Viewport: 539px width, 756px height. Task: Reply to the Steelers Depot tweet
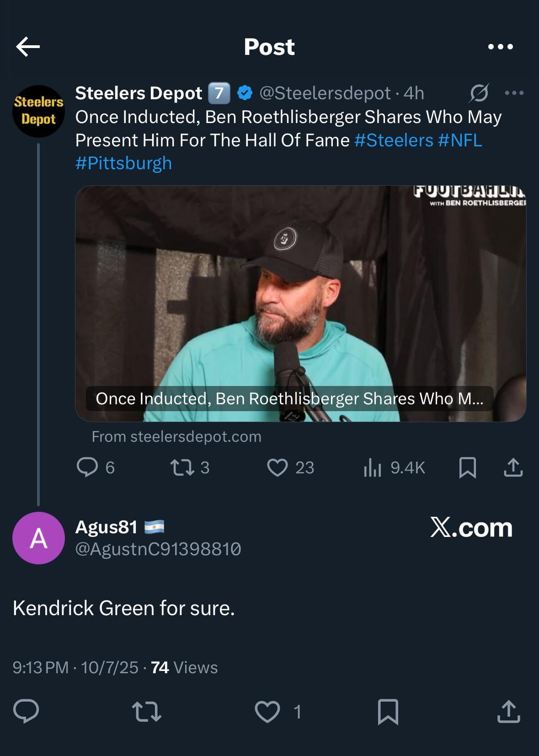[87, 467]
